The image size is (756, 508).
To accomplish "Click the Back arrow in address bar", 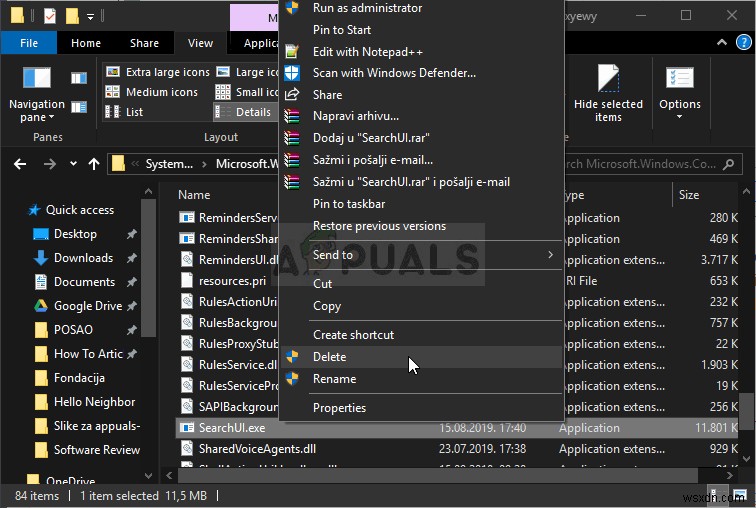I will 20,164.
